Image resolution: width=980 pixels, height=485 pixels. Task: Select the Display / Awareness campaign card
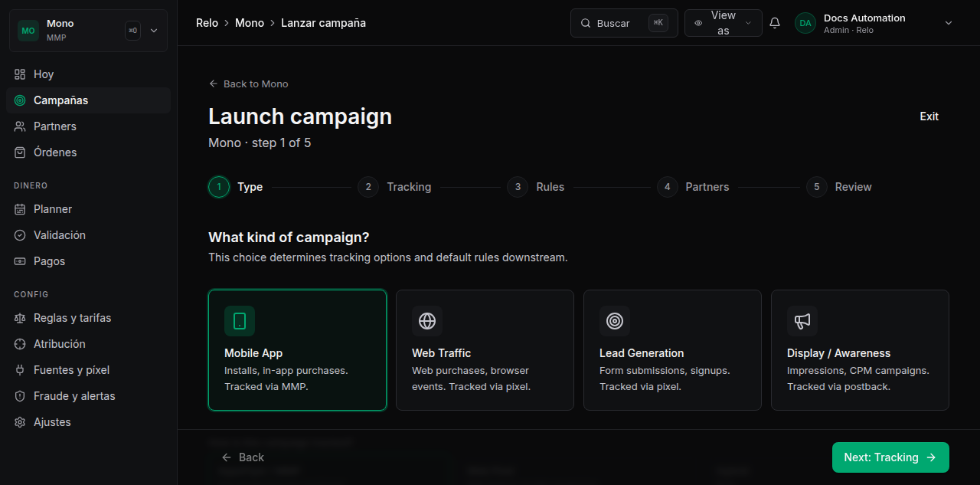tap(860, 350)
